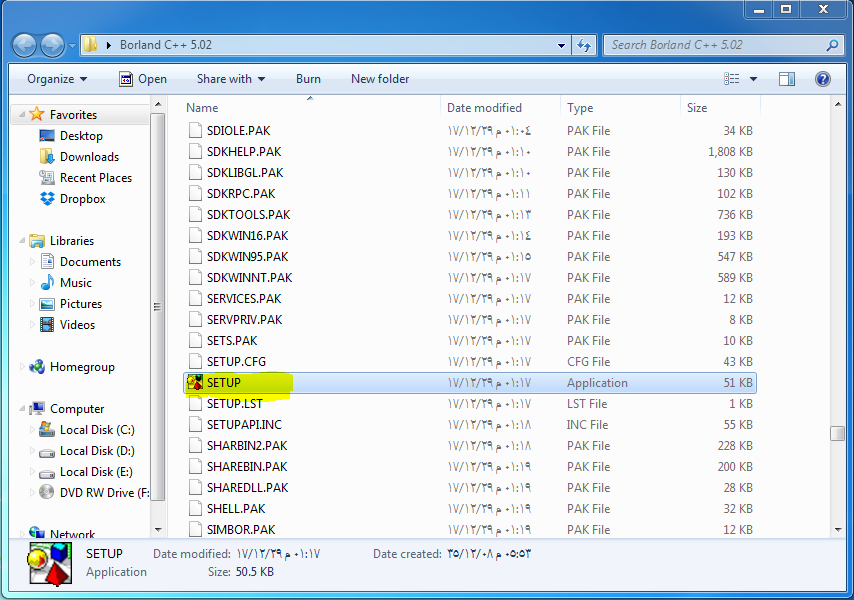
Task: Click the Burn button
Action: tap(308, 79)
